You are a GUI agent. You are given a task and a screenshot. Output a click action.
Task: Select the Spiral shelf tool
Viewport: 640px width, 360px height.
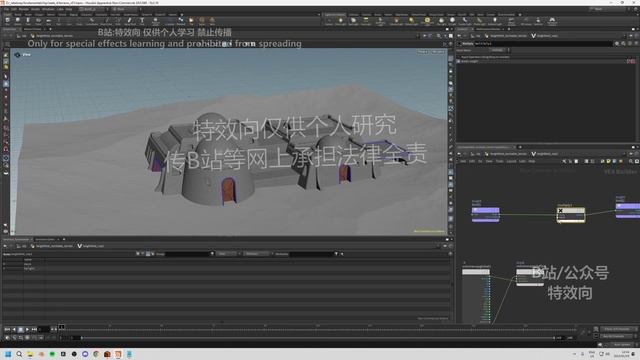202,21
